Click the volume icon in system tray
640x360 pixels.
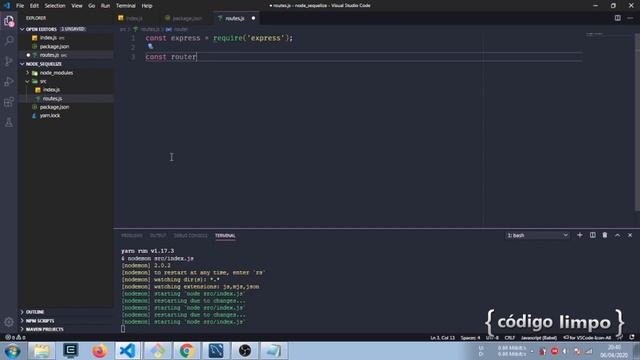565,351
